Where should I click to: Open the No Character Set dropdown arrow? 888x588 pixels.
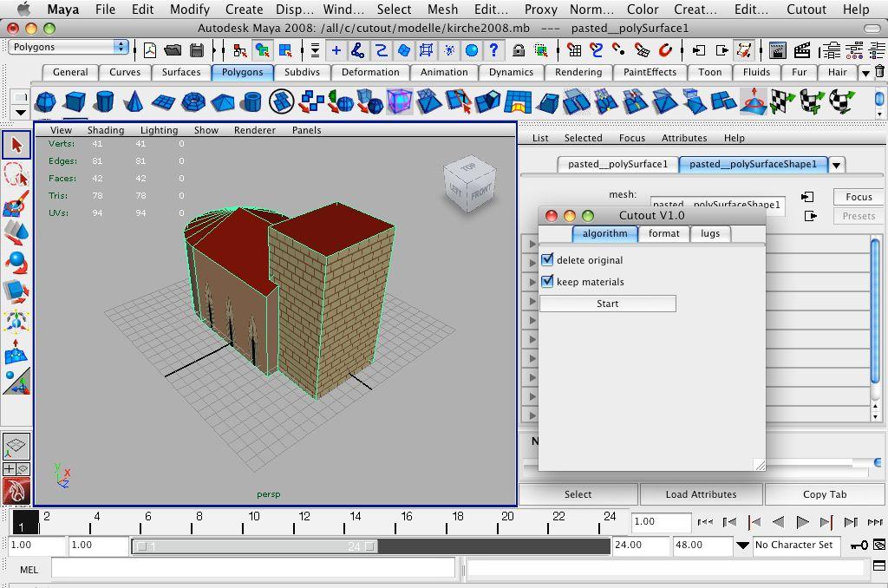click(x=742, y=546)
